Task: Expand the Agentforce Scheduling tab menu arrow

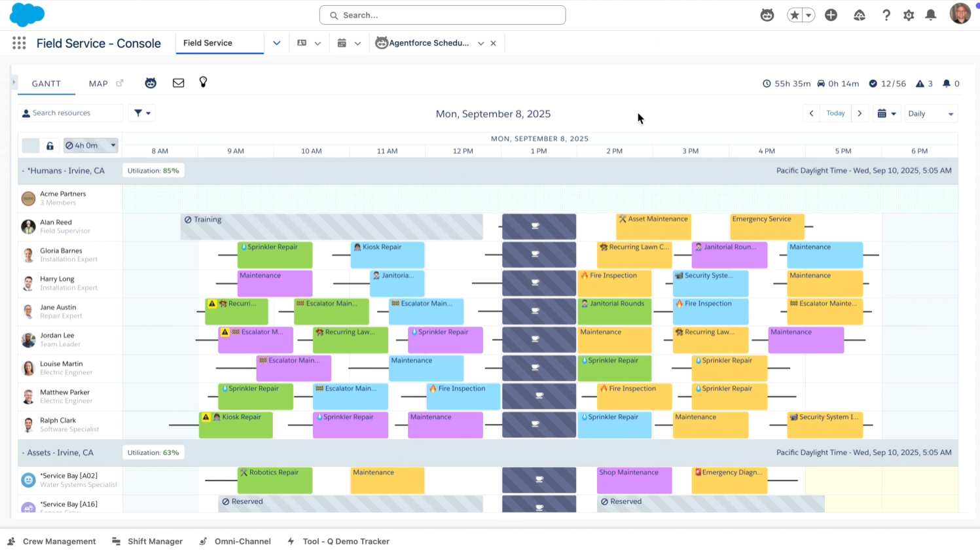Action: [481, 43]
